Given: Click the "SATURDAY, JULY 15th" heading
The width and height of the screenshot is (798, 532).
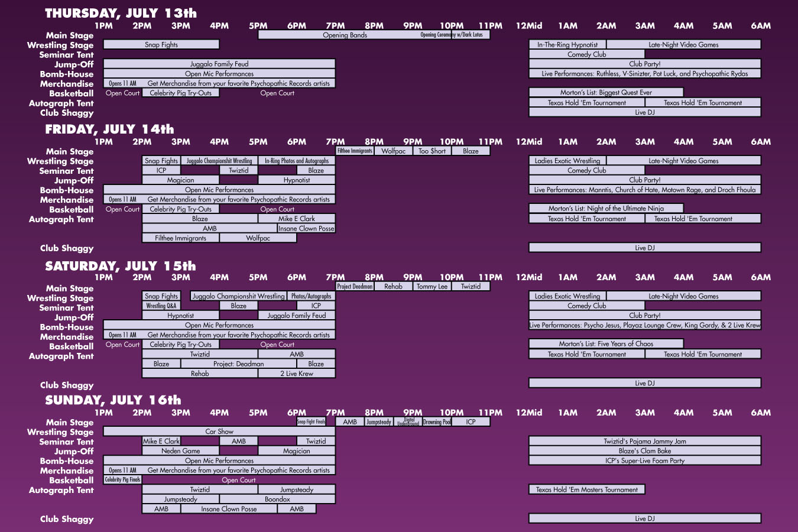Looking at the screenshot, I should pos(121,266).
